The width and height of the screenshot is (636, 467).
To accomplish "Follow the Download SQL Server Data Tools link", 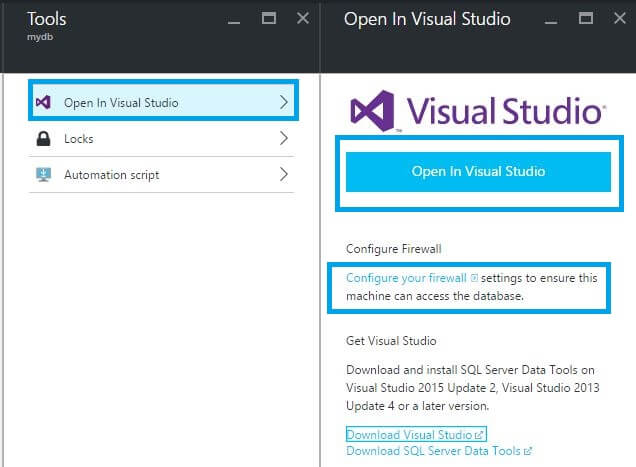I will tap(433, 452).
